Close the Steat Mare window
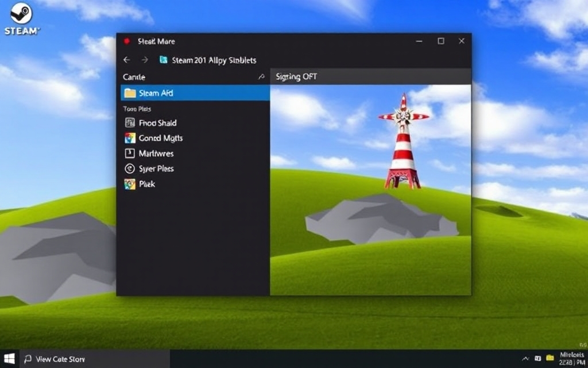588x368 pixels. (x=462, y=41)
